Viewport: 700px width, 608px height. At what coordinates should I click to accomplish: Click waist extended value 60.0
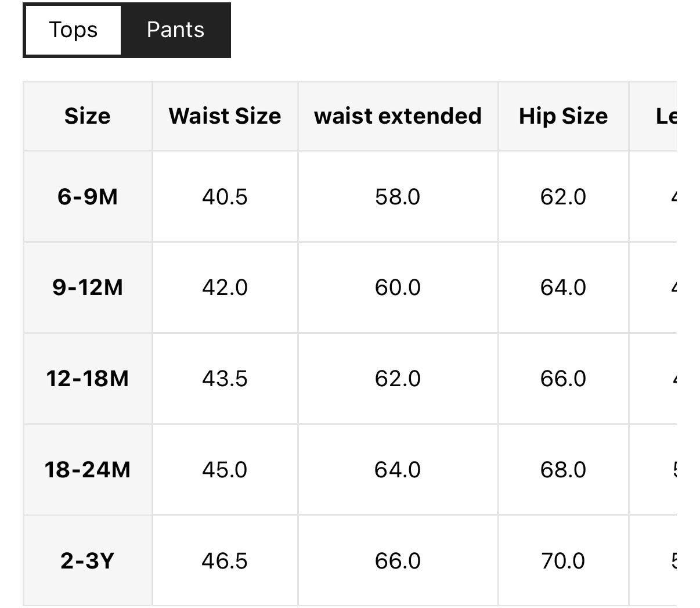point(398,287)
